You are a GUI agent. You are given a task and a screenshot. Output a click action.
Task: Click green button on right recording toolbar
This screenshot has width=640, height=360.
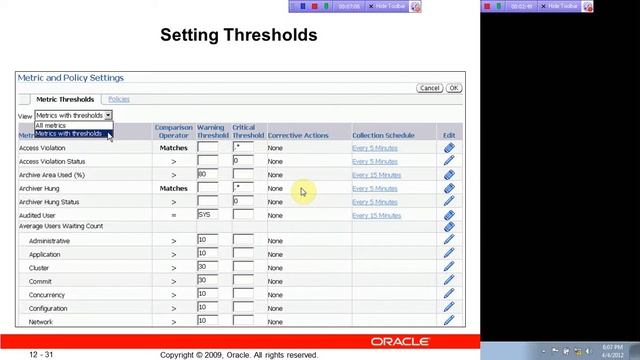pyautogui.click(x=499, y=7)
